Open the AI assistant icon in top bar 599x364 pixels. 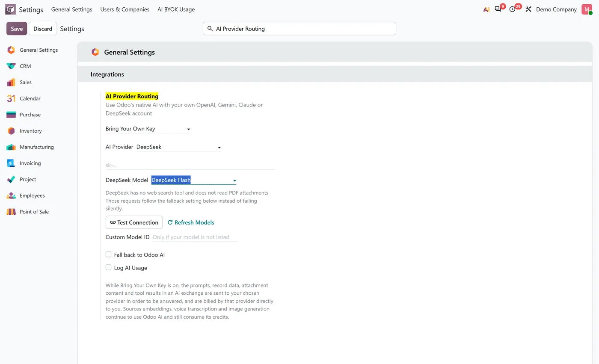tap(486, 9)
